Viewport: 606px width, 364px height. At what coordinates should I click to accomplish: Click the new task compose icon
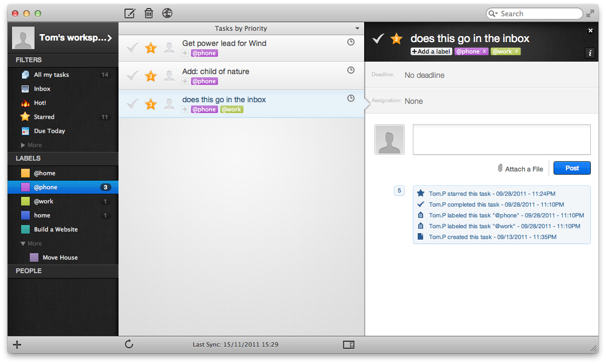[x=130, y=14]
